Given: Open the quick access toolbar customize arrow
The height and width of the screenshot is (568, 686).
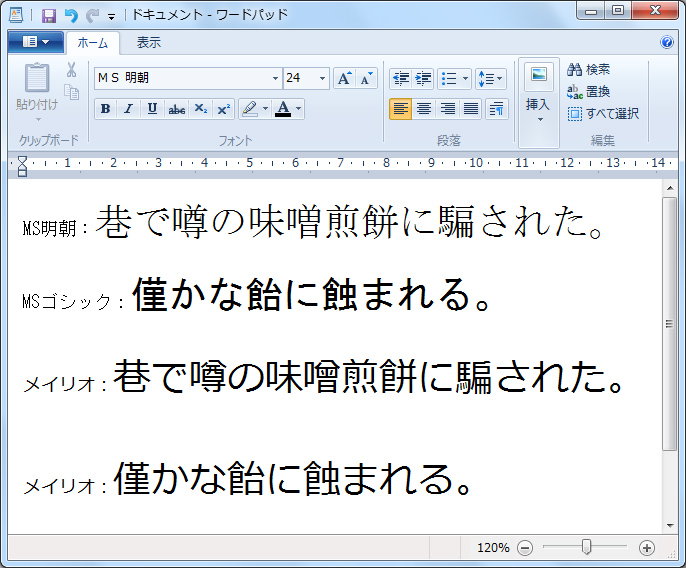Looking at the screenshot, I should (x=112, y=17).
